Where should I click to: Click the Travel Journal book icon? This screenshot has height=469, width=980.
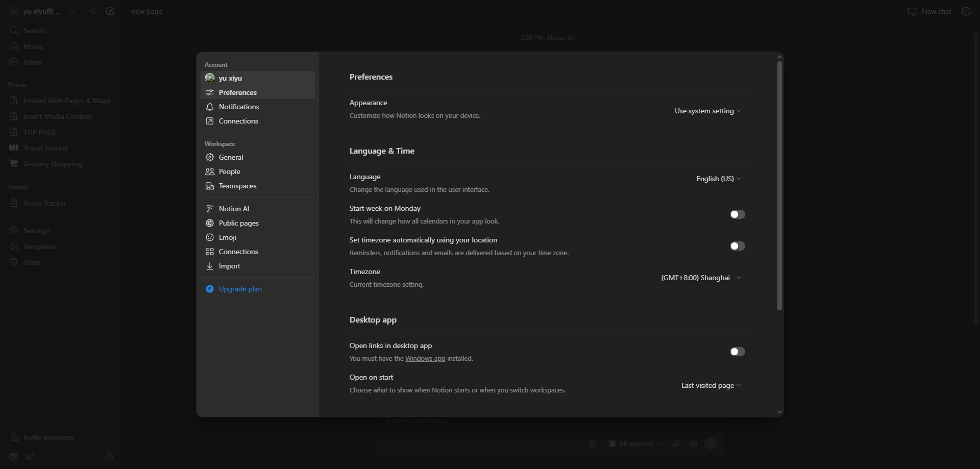point(14,148)
